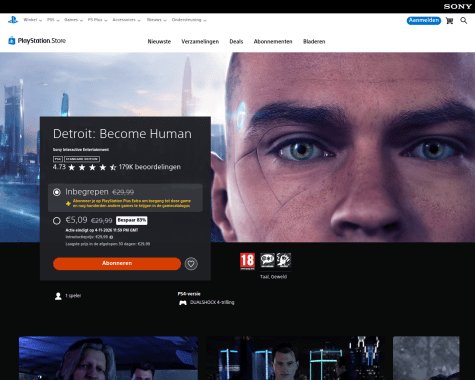Open the Bladeren tab
475x380 pixels.
click(x=314, y=42)
